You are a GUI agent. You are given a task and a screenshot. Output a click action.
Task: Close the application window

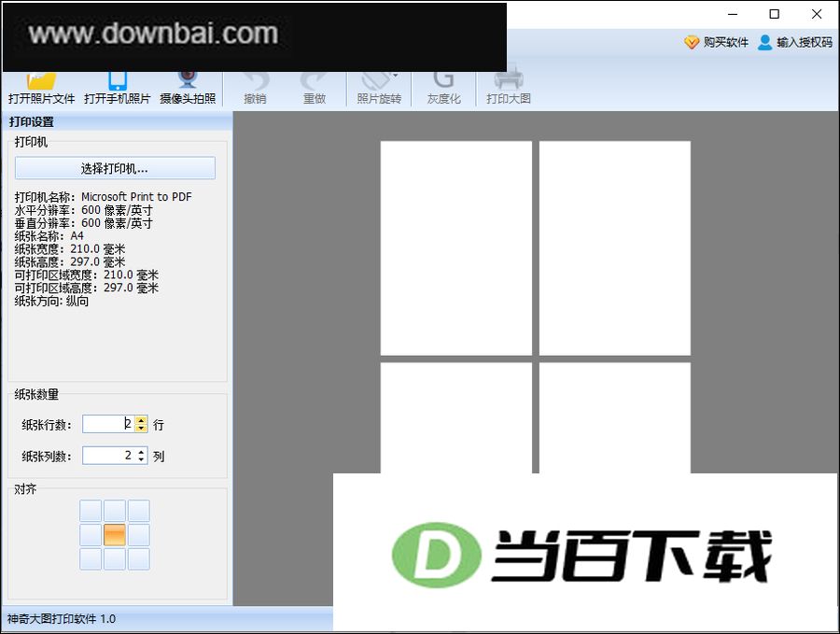click(817, 14)
